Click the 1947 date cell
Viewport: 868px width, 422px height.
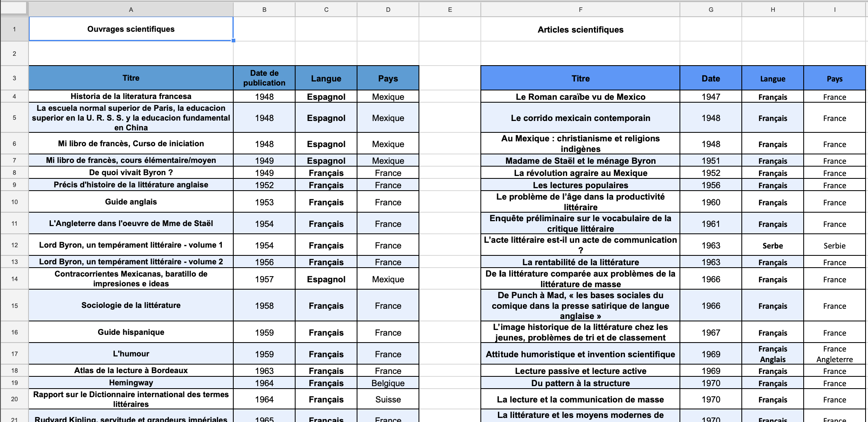[711, 97]
